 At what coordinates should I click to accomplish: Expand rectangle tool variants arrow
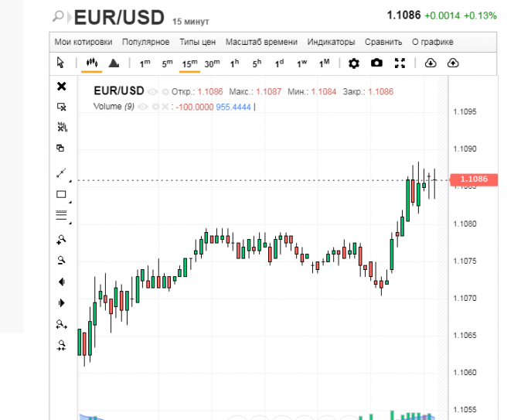pos(70,202)
